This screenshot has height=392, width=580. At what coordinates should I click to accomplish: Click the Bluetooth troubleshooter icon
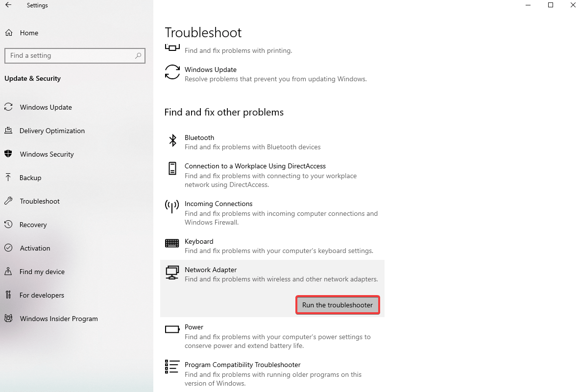click(172, 140)
